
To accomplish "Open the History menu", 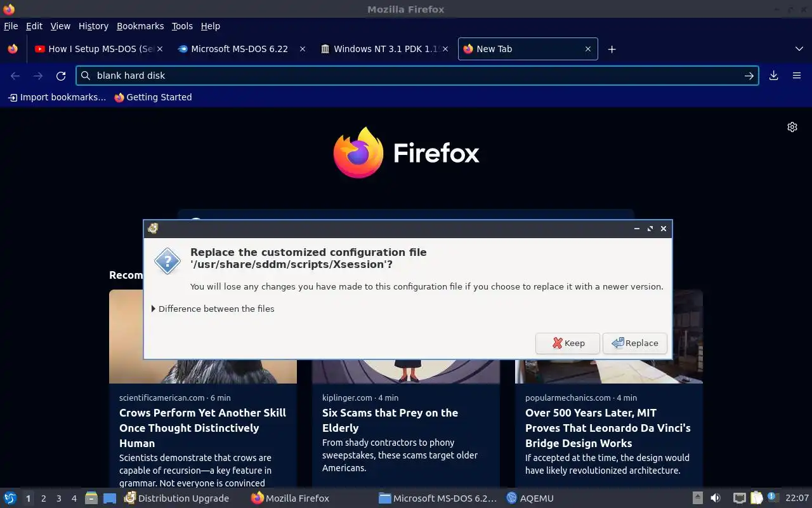I will pos(93,26).
